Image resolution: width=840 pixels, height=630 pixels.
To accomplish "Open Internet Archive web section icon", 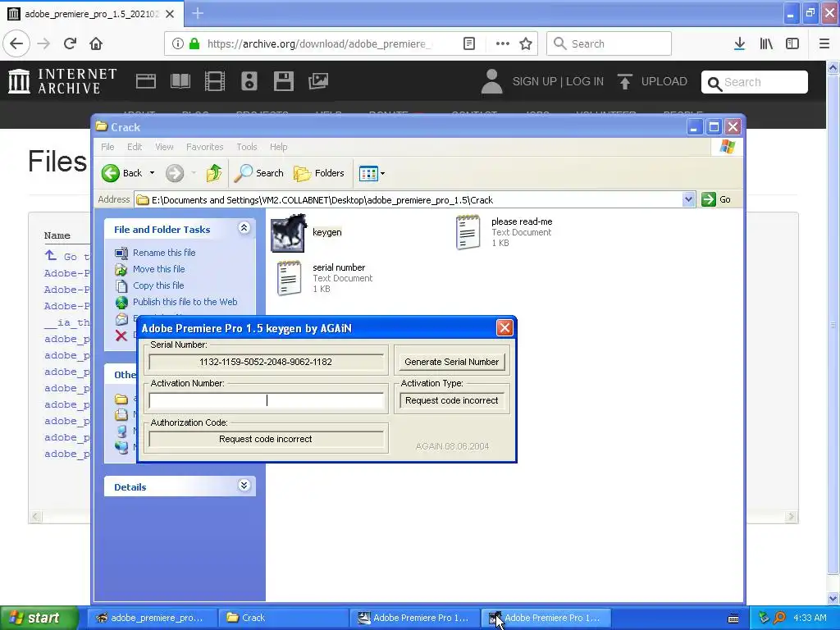I will [146, 81].
